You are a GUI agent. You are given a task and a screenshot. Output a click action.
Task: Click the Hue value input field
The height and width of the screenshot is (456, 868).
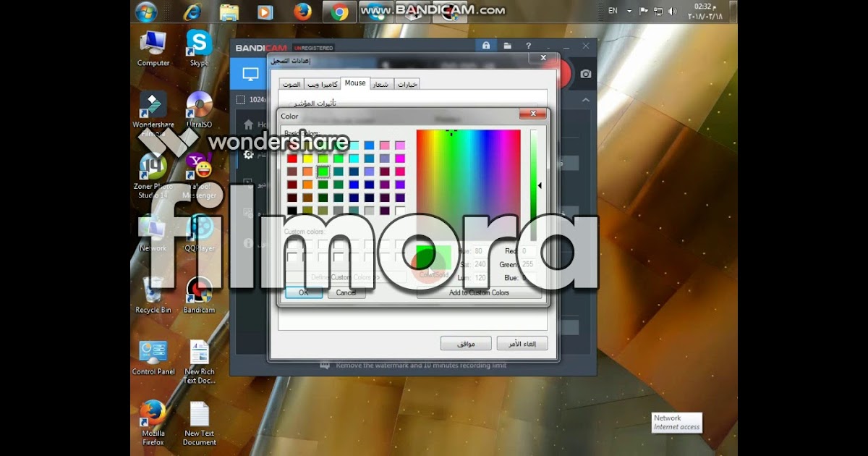pos(480,251)
